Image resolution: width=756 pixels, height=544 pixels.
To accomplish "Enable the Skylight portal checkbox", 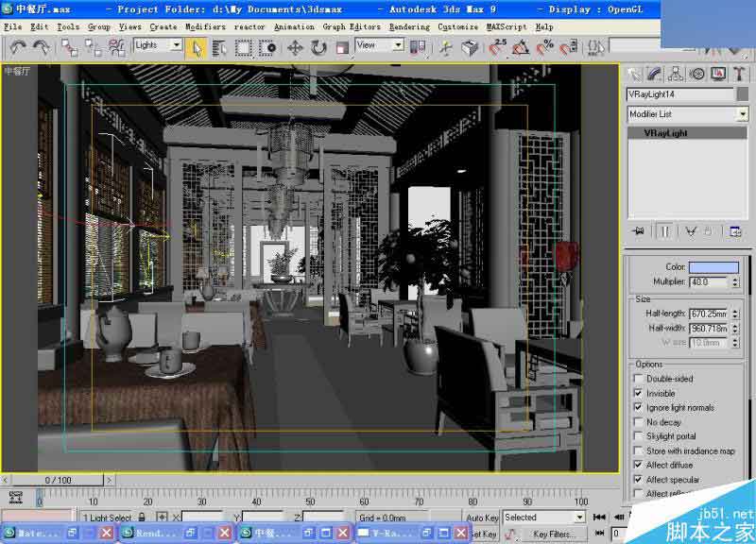I will 640,436.
